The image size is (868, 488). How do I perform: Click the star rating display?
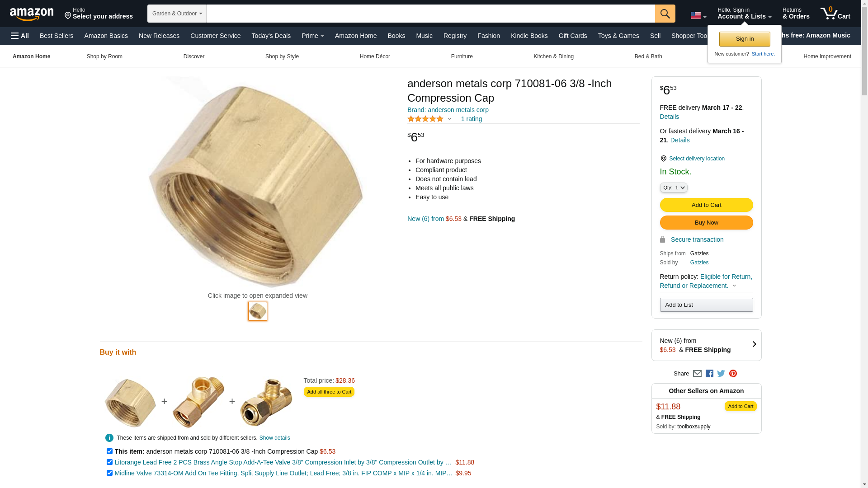pos(425,119)
